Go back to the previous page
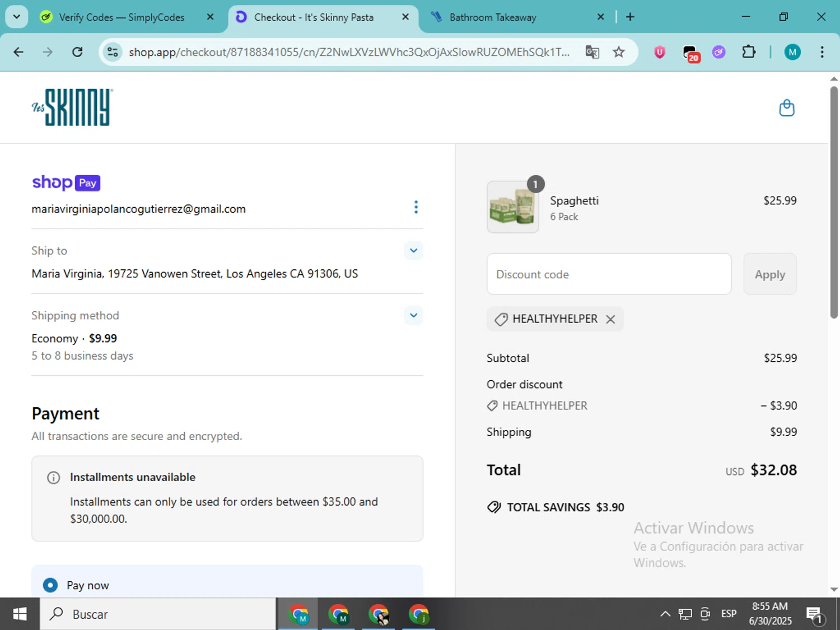 point(18,52)
